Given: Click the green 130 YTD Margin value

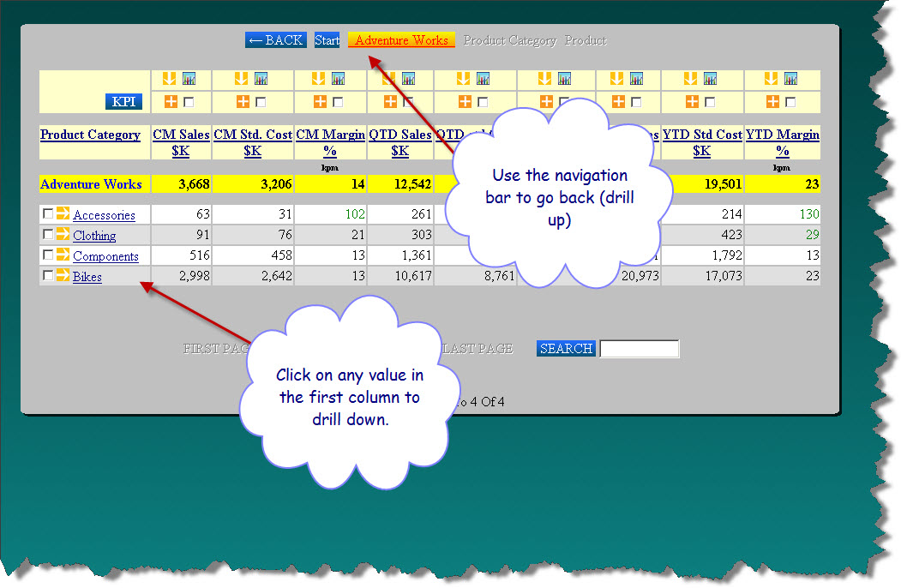Looking at the screenshot, I should click(x=809, y=213).
